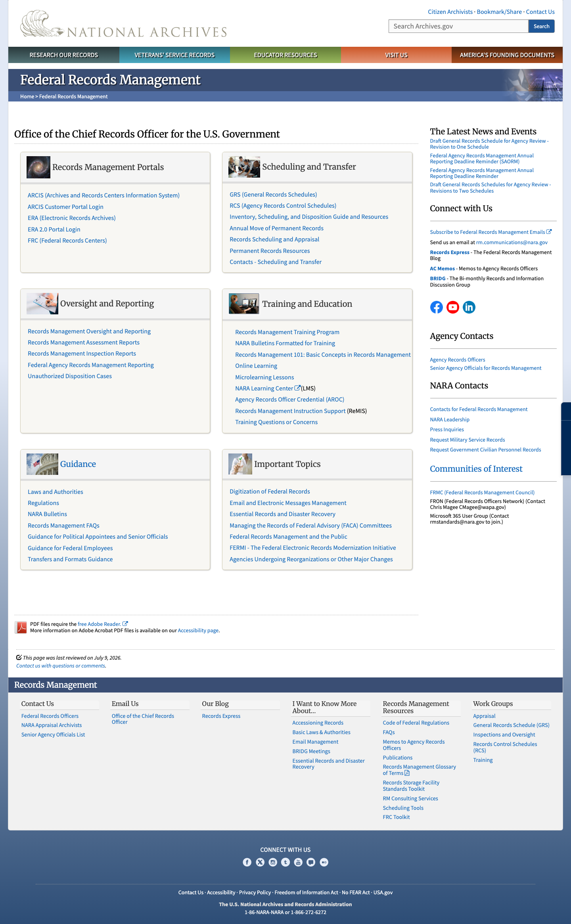Viewport: 571px width, 924px height.
Task: Open Records Management Inspection Reports link
Action: [x=82, y=354]
